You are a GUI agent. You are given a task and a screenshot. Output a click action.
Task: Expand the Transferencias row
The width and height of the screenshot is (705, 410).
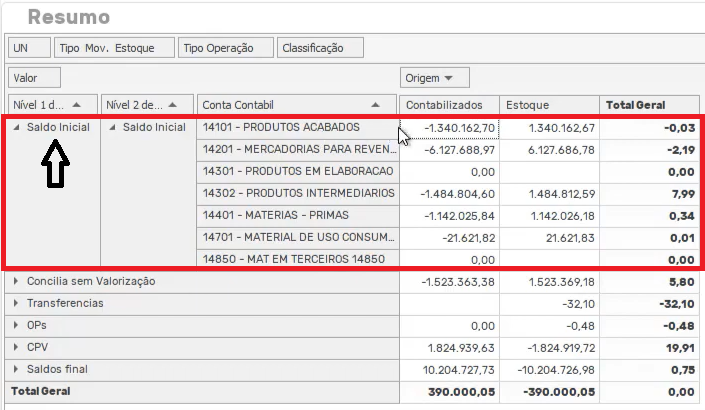(x=16, y=303)
